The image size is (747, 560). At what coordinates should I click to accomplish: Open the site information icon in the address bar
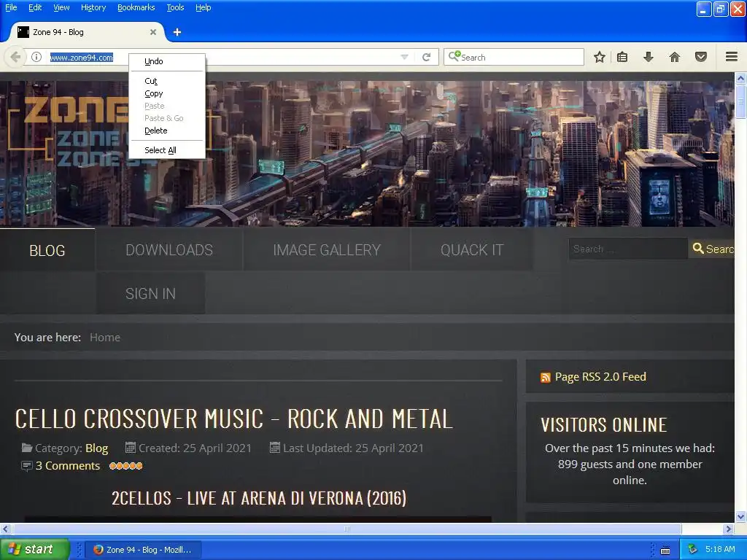pyautogui.click(x=36, y=57)
